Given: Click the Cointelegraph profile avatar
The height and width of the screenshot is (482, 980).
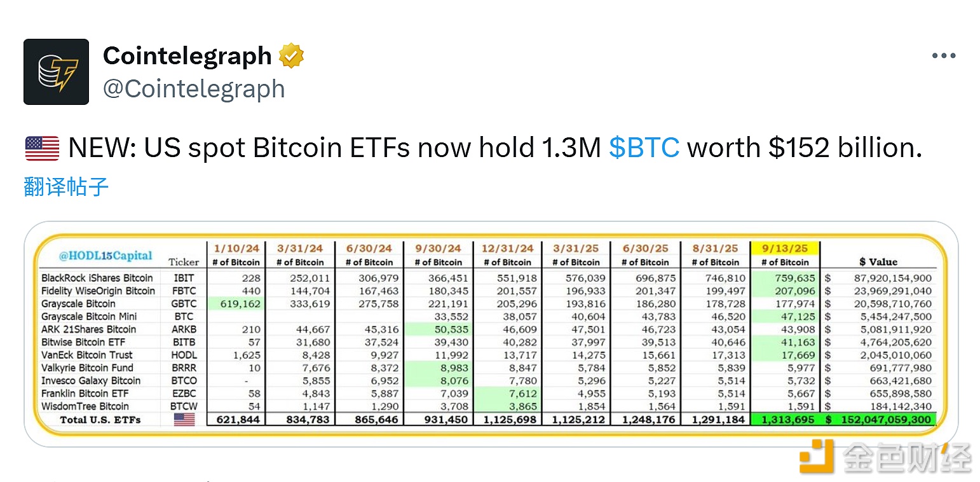Looking at the screenshot, I should click(56, 72).
